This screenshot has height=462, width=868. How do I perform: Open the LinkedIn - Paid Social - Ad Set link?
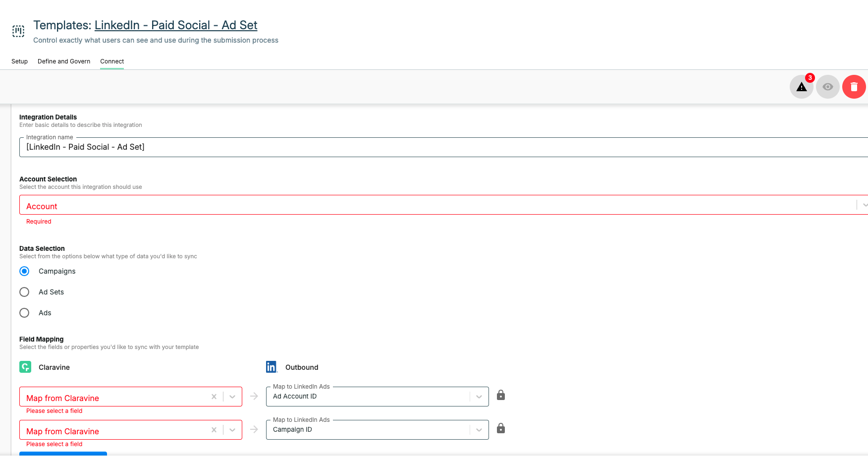tap(176, 25)
